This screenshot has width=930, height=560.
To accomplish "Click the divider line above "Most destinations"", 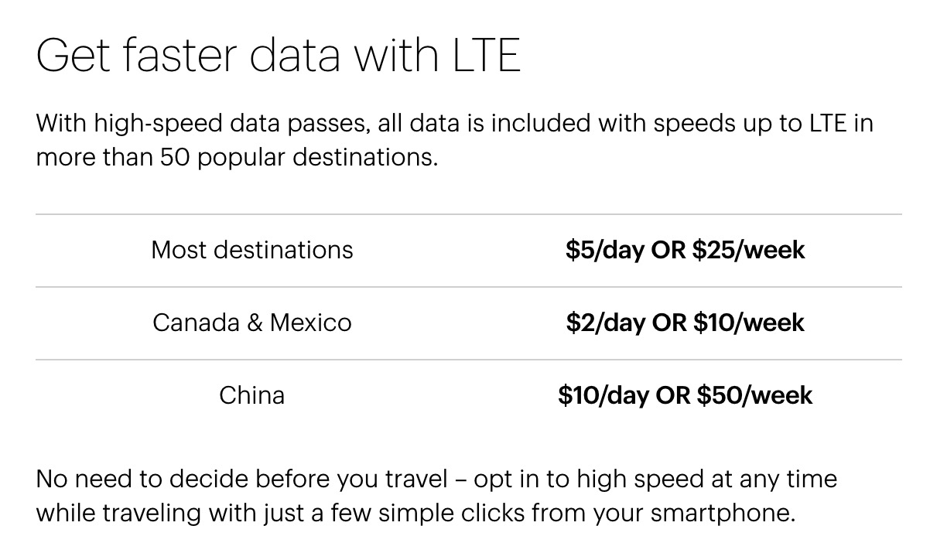I will (468, 214).
